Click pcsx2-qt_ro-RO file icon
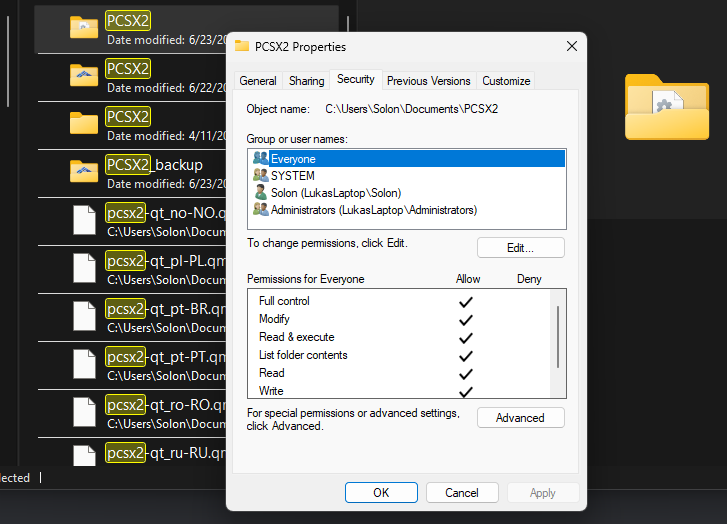 pyautogui.click(x=84, y=413)
